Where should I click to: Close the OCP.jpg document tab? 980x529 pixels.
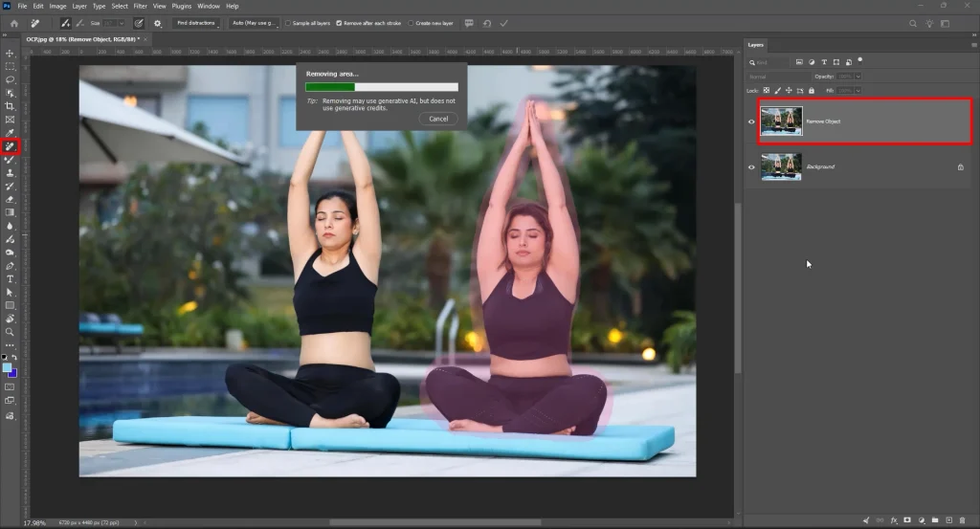(145, 38)
